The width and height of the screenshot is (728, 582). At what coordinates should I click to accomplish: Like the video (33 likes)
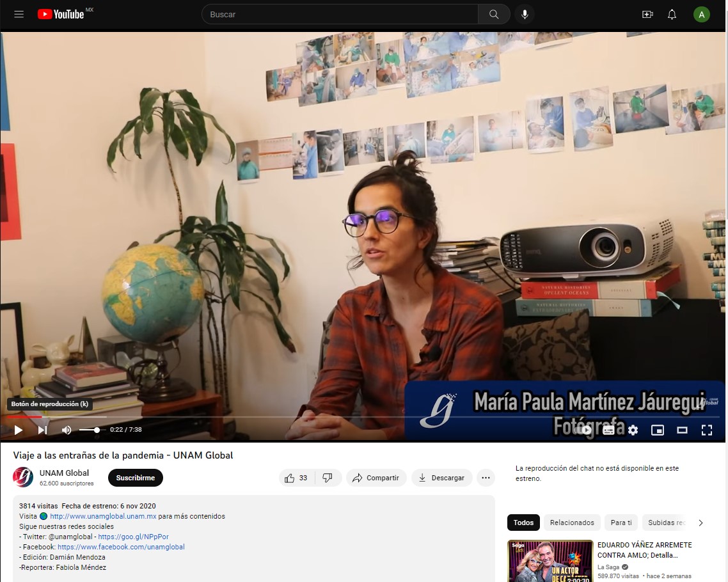pos(297,478)
